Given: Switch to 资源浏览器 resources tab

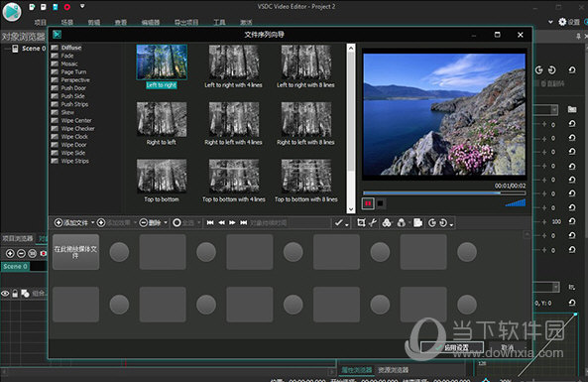Looking at the screenshot, I should (x=393, y=370).
